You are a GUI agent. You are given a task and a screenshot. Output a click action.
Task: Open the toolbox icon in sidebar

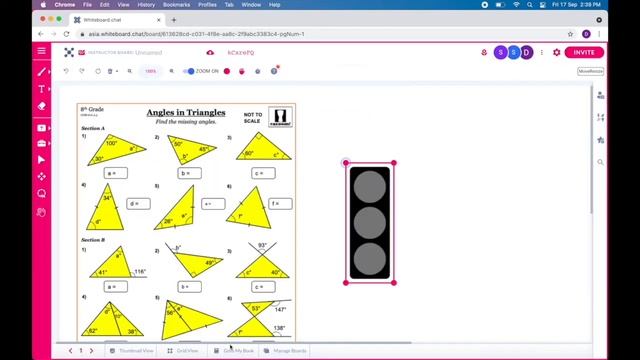pyautogui.click(x=42, y=143)
